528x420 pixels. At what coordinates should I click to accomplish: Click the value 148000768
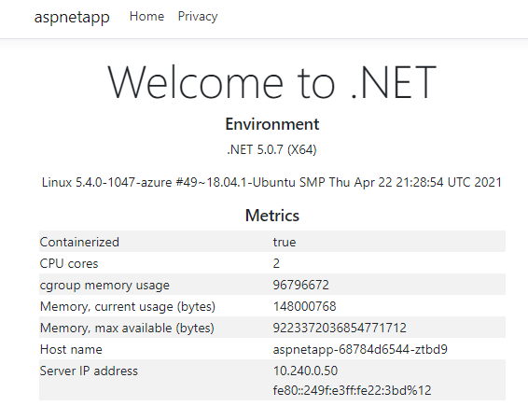coord(304,306)
